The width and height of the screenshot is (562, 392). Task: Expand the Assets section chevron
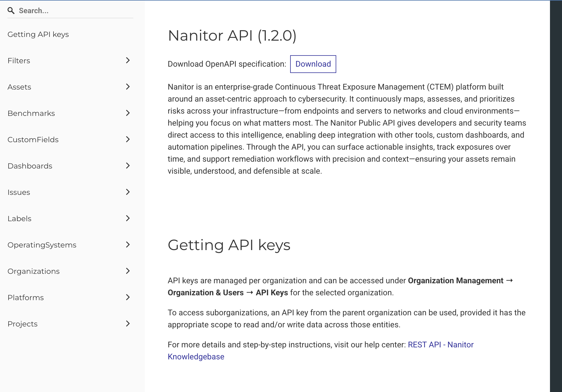pyautogui.click(x=128, y=87)
